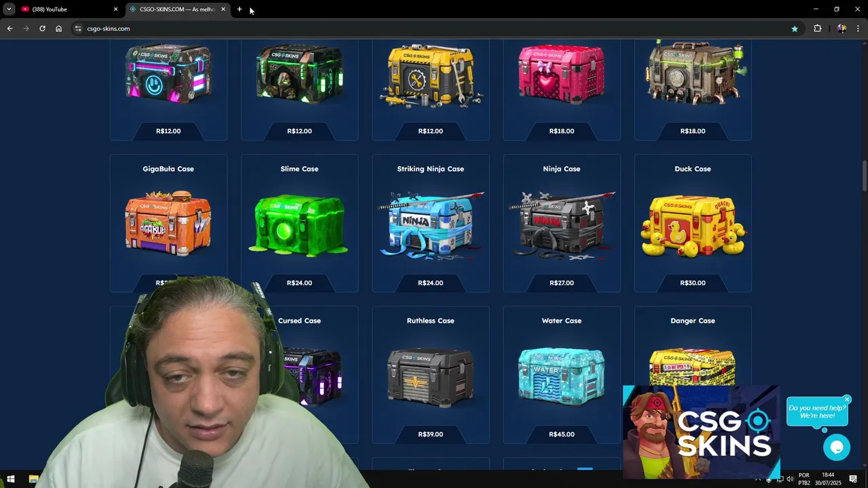Click the R$45.00 price tag
The width and height of the screenshot is (868, 488).
pyautogui.click(x=561, y=434)
